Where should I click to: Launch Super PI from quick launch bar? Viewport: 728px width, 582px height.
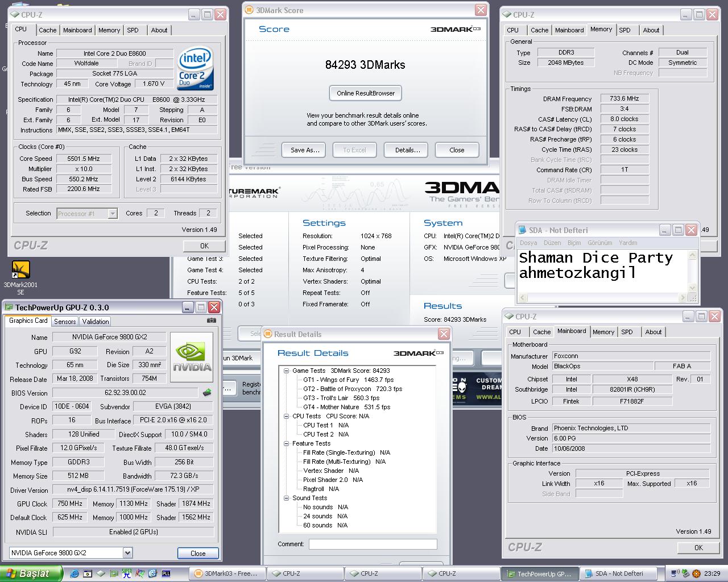click(x=126, y=573)
